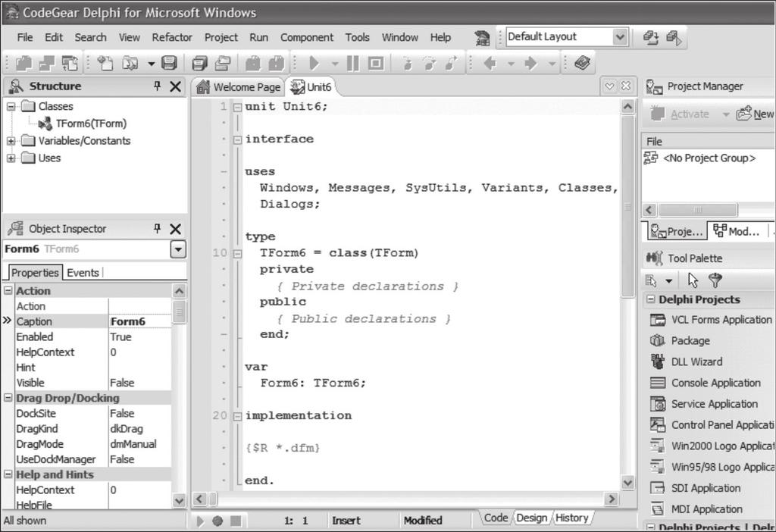Open the Default Layout dropdown
The width and height of the screenshot is (776, 532).
pos(620,37)
